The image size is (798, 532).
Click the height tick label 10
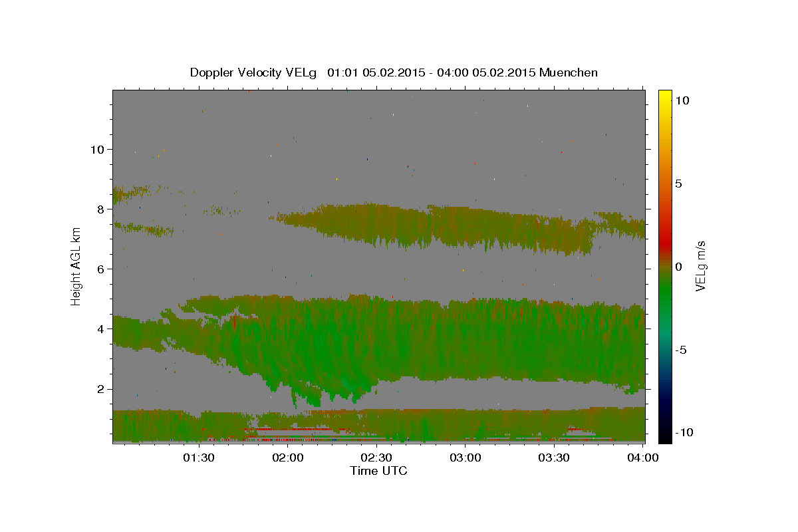click(99, 149)
